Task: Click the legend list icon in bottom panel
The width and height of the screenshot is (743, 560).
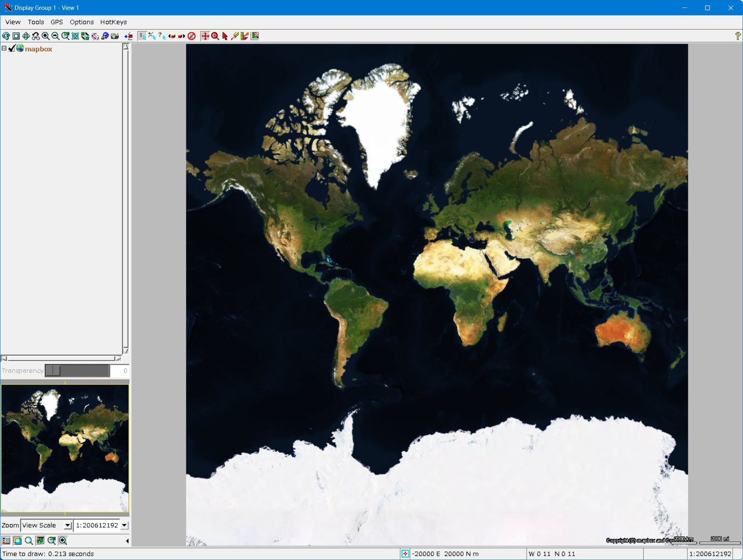Action: click(x=6, y=541)
